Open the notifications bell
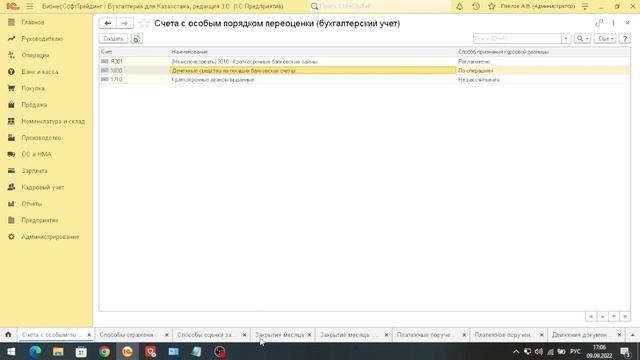This screenshot has height=360, width=640. pos(460,7)
